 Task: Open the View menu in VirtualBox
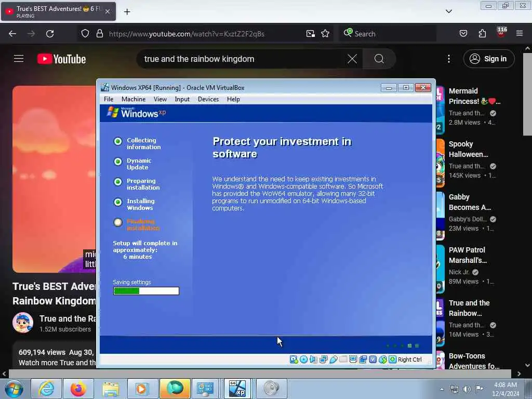160,99
